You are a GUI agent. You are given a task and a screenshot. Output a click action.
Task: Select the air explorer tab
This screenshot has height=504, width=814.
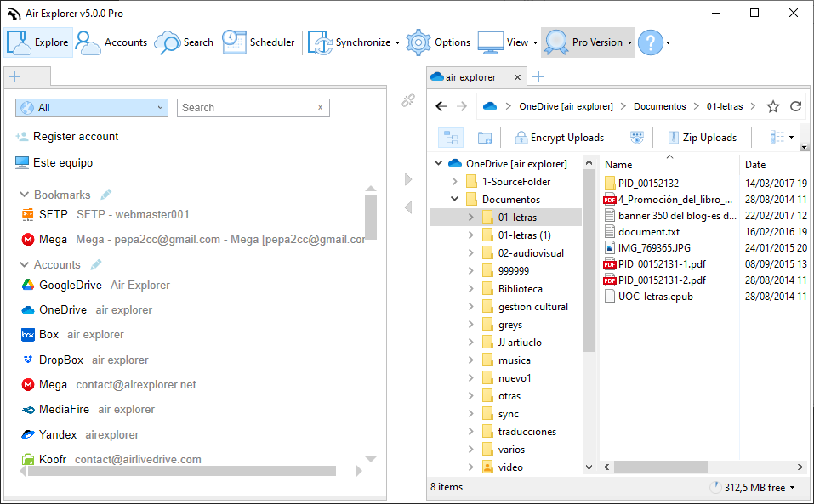[471, 77]
